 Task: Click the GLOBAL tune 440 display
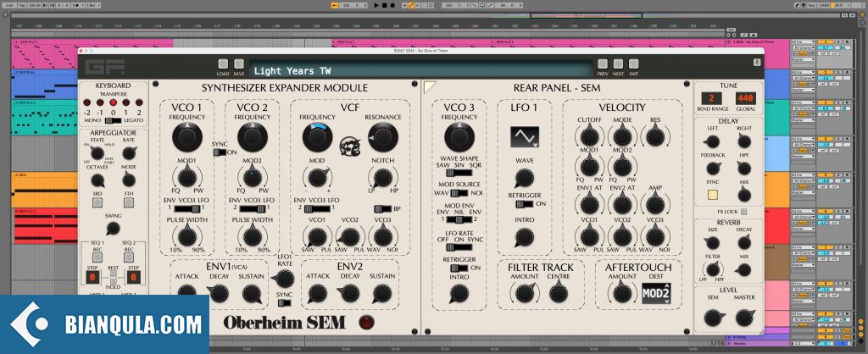[745, 98]
